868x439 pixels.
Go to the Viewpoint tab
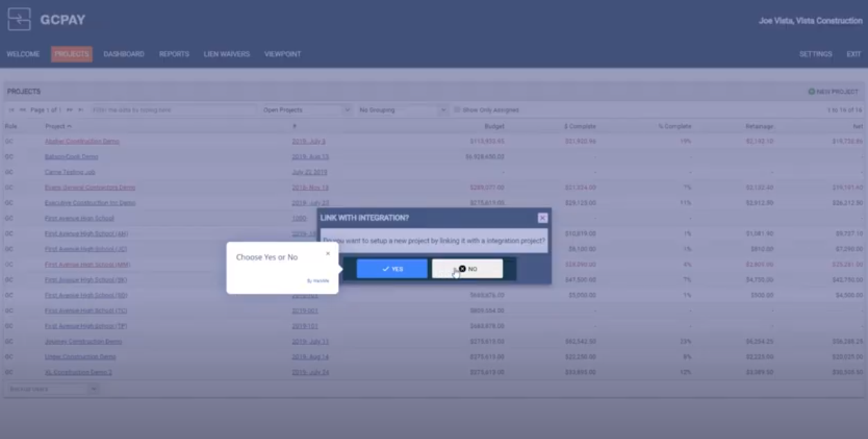(282, 54)
